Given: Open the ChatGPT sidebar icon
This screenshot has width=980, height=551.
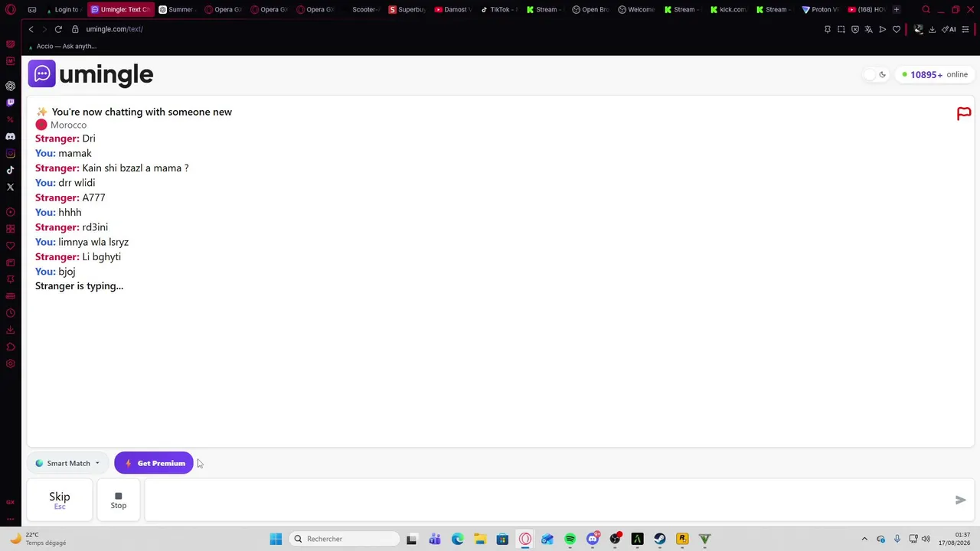Looking at the screenshot, I should 10,86.
